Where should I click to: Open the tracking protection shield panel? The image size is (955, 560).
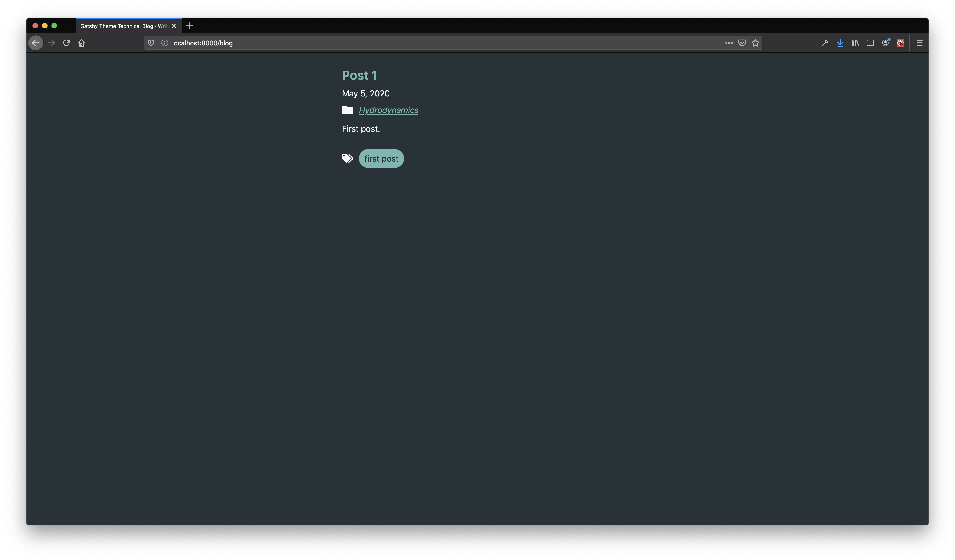pos(151,43)
